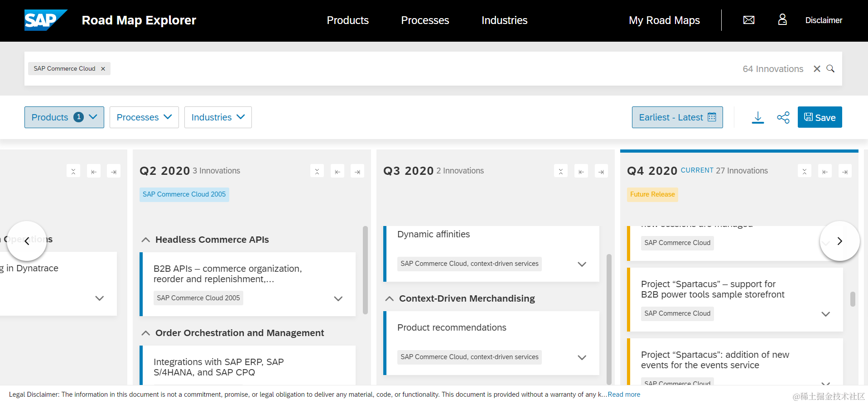This screenshot has height=404, width=868.
Task: Open Products in the top navigation
Action: click(x=347, y=20)
